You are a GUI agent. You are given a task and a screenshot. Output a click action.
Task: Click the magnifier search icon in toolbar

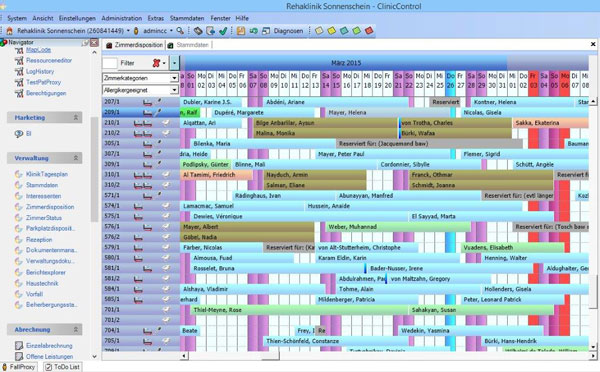click(180, 31)
